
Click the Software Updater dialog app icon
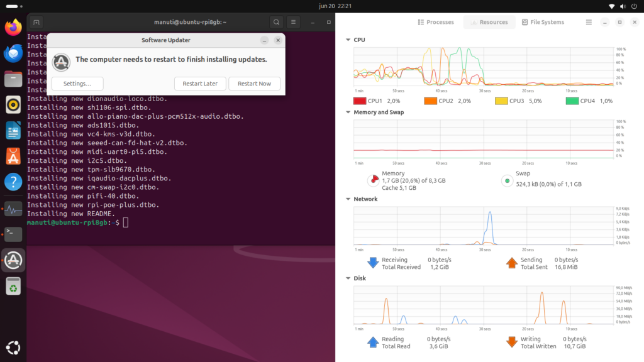click(x=61, y=62)
